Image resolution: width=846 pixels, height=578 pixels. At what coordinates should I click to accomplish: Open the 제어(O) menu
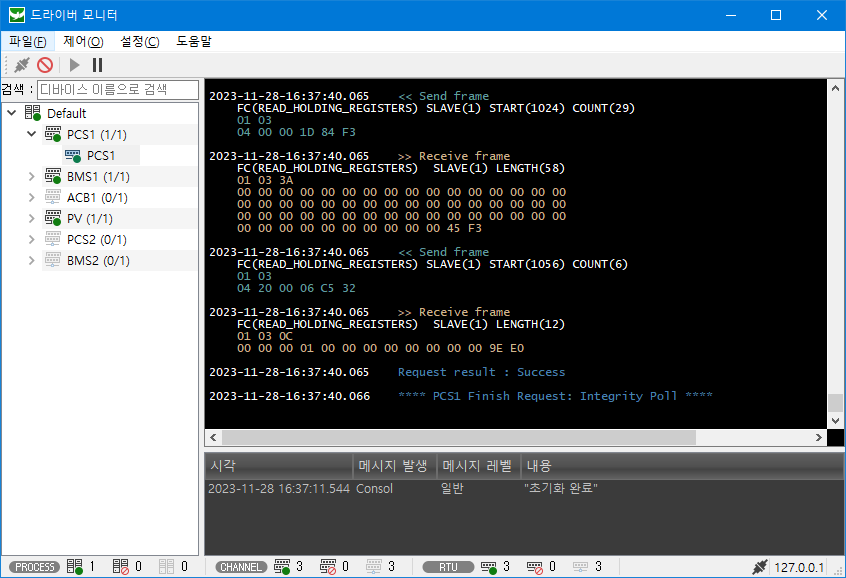point(83,42)
